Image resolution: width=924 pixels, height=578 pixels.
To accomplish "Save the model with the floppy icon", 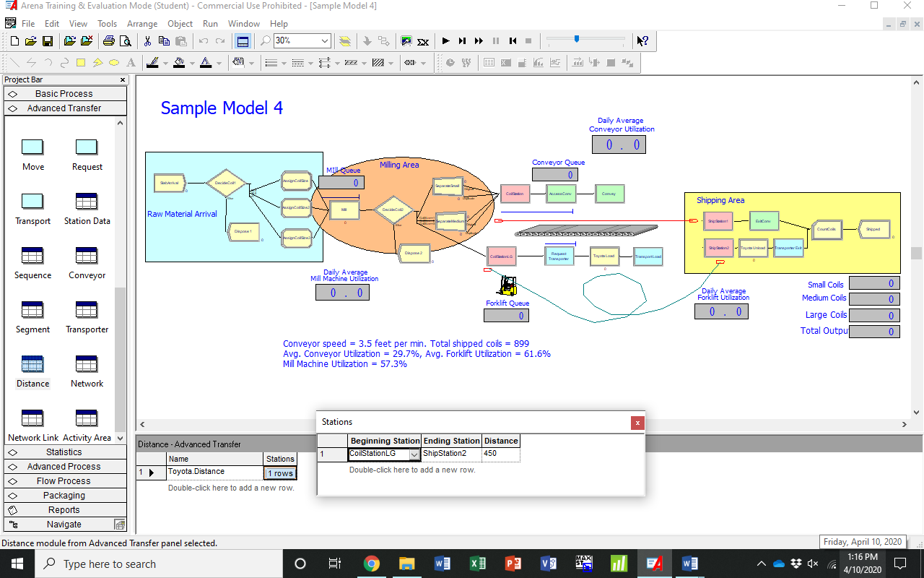I will pyautogui.click(x=47, y=41).
